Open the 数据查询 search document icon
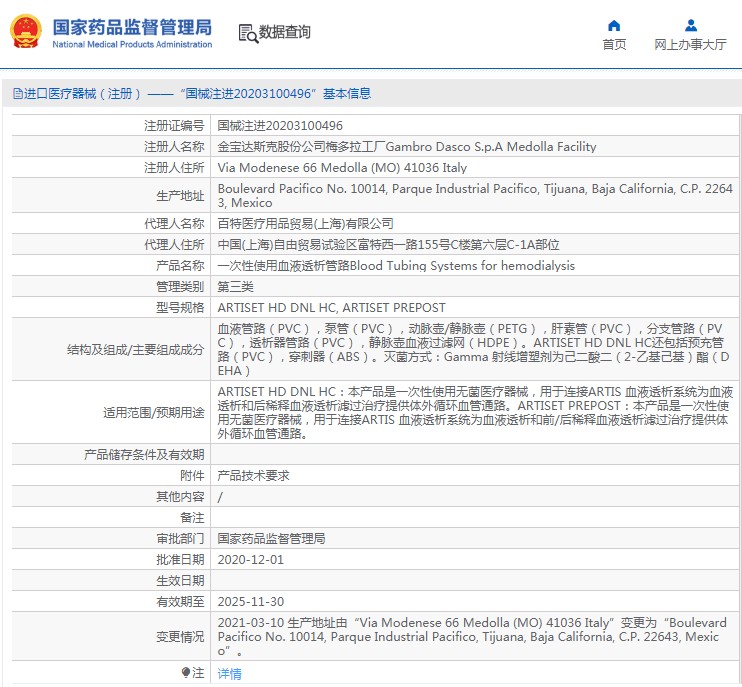 click(248, 33)
